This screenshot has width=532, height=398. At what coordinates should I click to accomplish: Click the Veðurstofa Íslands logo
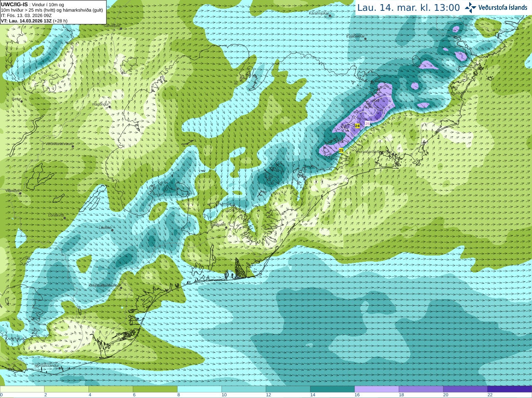496,7
